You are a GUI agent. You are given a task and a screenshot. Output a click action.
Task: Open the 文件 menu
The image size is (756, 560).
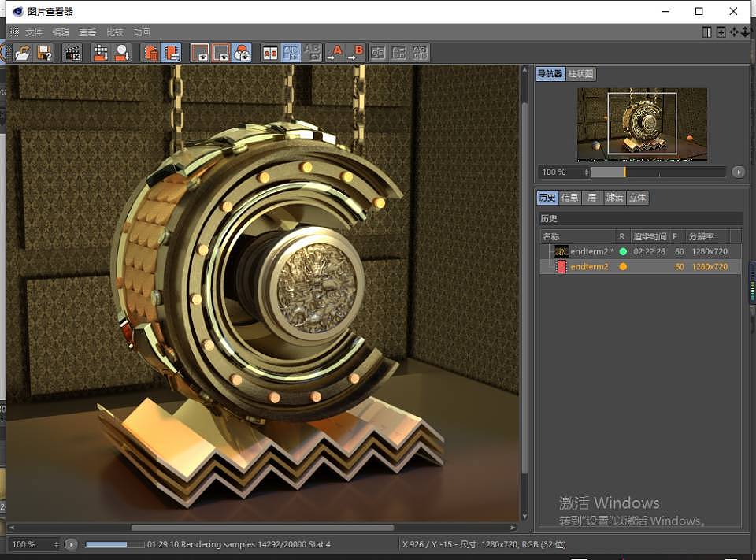click(x=34, y=32)
